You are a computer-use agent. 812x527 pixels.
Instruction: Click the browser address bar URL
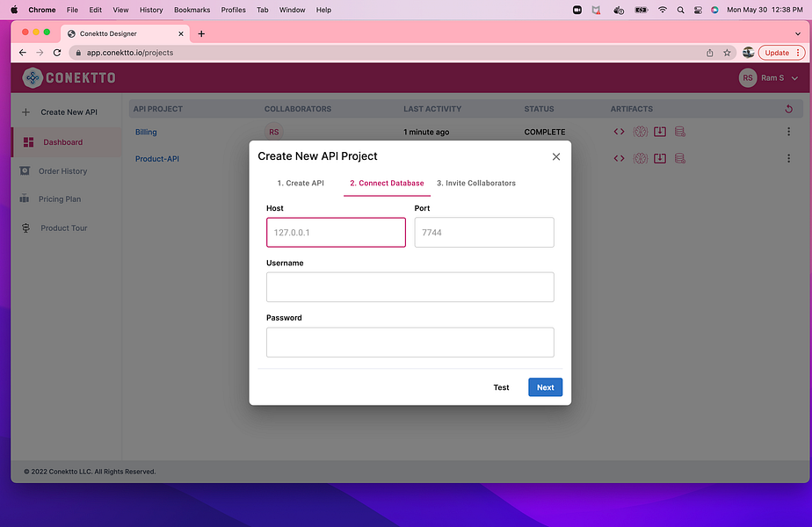pos(130,53)
